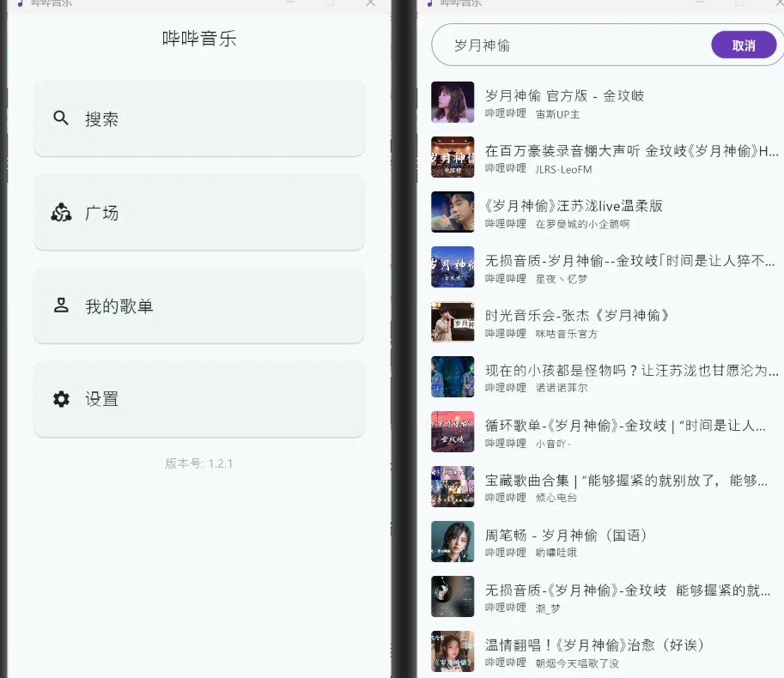The width and height of the screenshot is (784, 678).
Task: Click the thumbnail for 岁月神偷 官方版 - 金玟岐
Action: coord(453,102)
